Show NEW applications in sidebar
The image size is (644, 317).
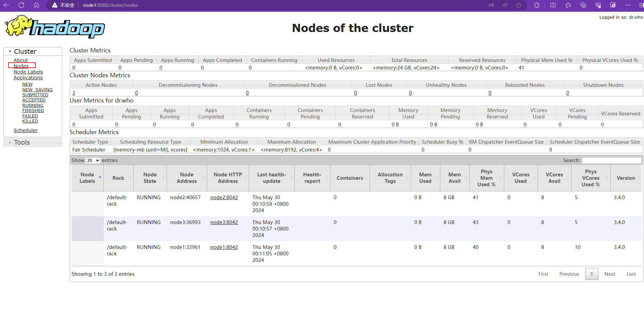pos(28,84)
